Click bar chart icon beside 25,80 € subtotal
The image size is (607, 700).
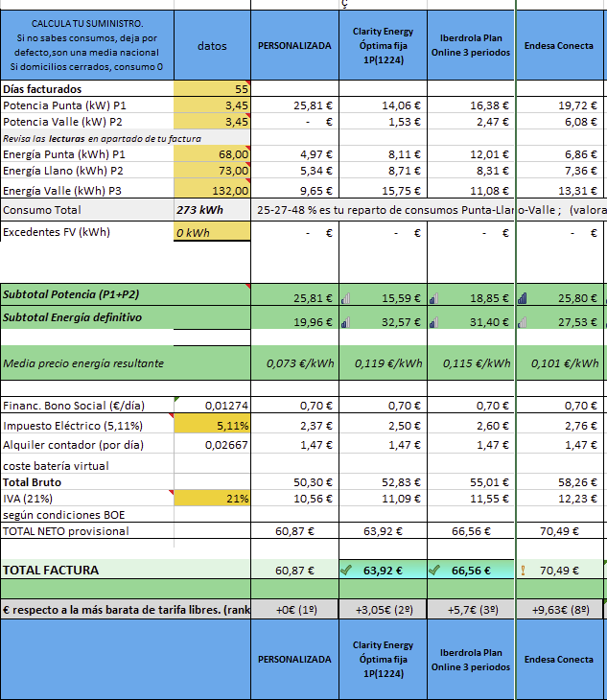pos(523,298)
